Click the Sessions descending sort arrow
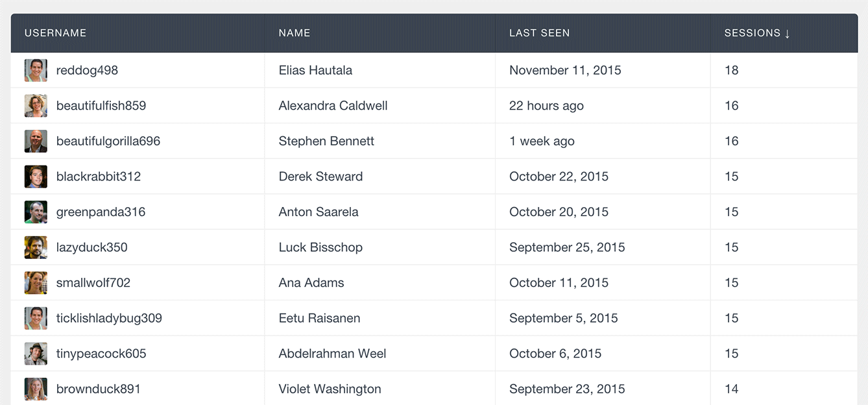The height and width of the screenshot is (405, 868). click(x=788, y=33)
